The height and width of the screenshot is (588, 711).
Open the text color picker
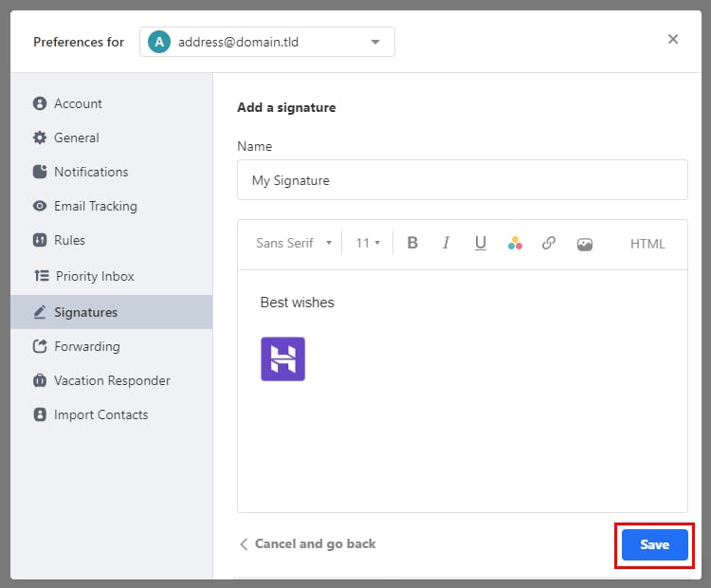tap(515, 243)
